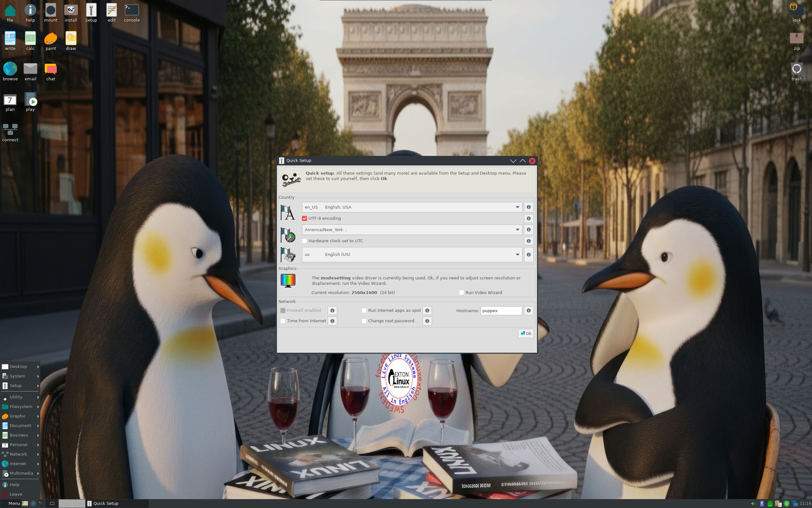Image resolution: width=812 pixels, height=508 pixels.
Task: Open the Network menu entry
Action: tap(20, 454)
